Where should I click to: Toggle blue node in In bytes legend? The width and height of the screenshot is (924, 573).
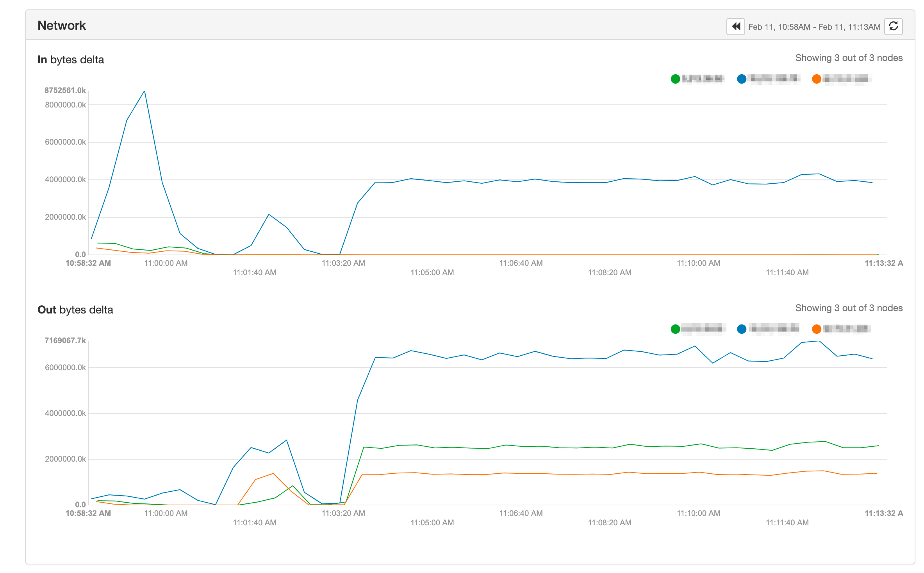741,79
